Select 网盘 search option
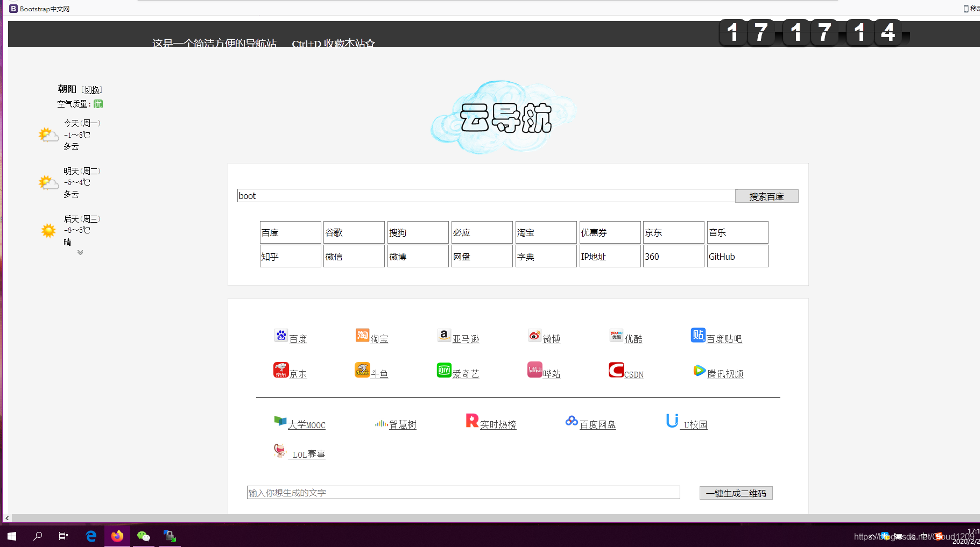The width and height of the screenshot is (980, 547). point(482,256)
